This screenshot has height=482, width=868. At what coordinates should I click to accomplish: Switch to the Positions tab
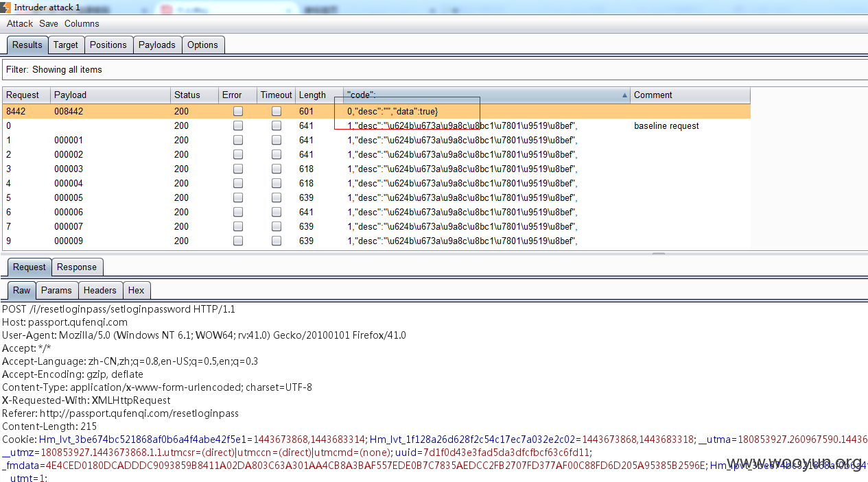[108, 45]
